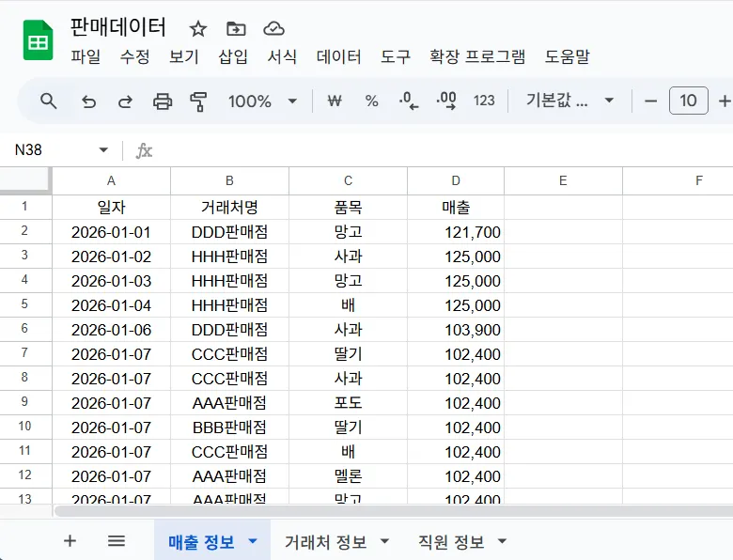Open the 직원 정보 tab options arrow
The width and height of the screenshot is (733, 560).
(502, 541)
